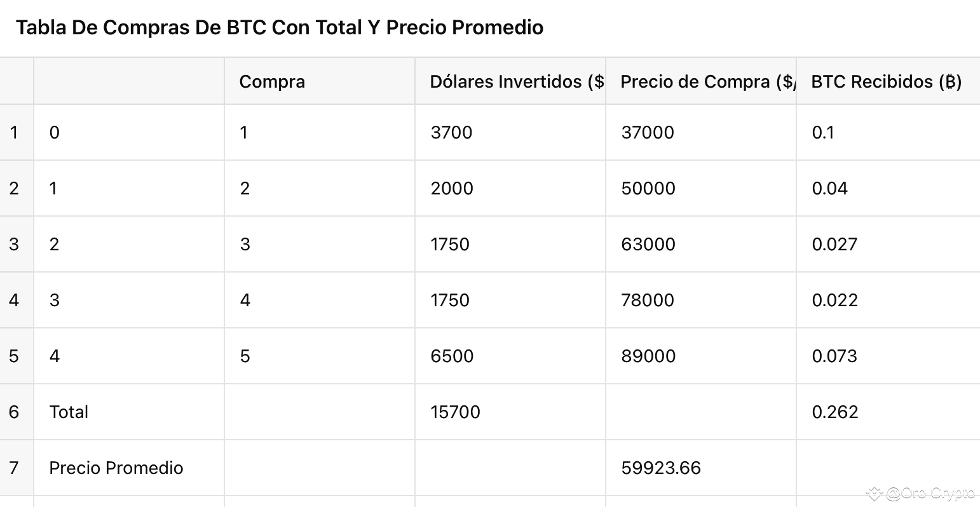
Task: Click the "Total" label cell
Action: [x=69, y=412]
